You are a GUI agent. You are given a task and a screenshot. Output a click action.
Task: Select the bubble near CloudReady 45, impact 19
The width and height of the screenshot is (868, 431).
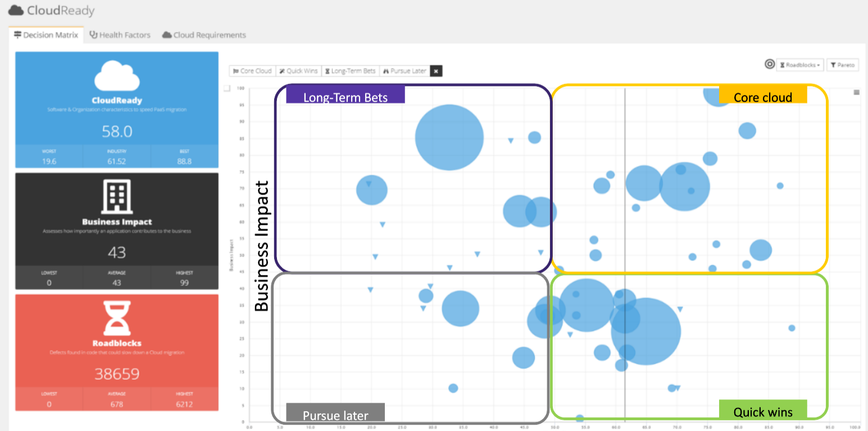(524, 357)
